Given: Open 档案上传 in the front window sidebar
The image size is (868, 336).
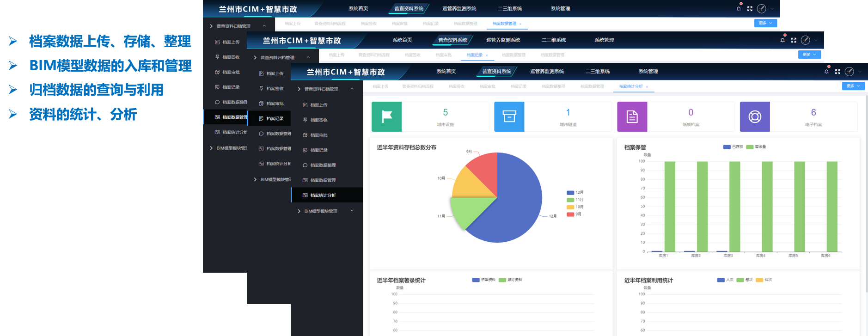Looking at the screenshot, I should tap(318, 105).
